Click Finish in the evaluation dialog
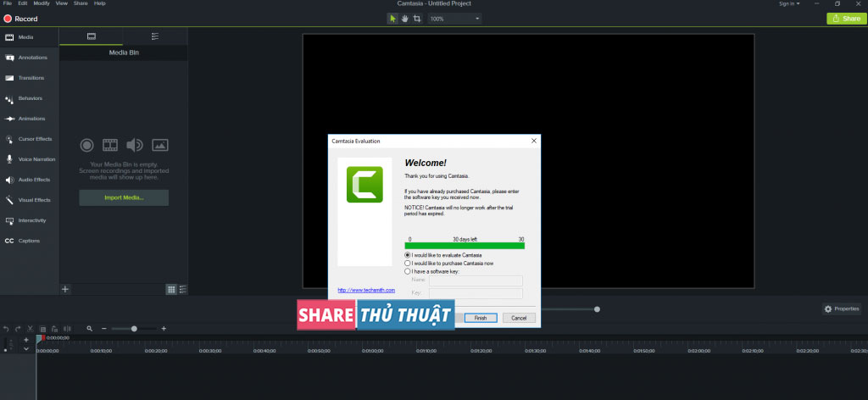This screenshot has width=868, height=400. click(x=481, y=318)
